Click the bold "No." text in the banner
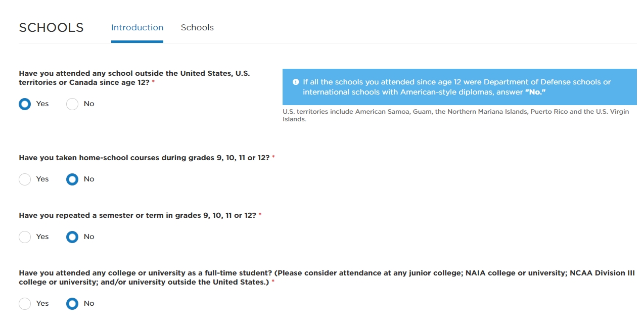This screenshot has width=644, height=327. pyautogui.click(x=535, y=92)
